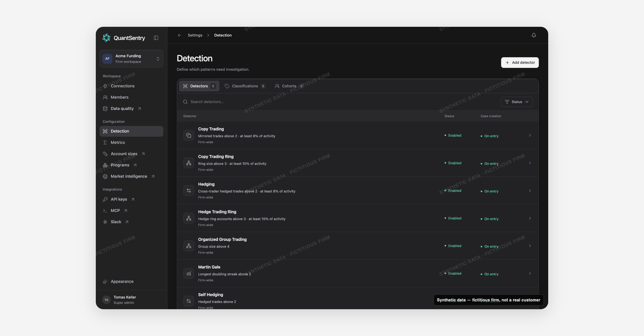Screen dimensions: 644x336
Task: Open Market intelligence link
Action: pyautogui.click(x=131, y=176)
